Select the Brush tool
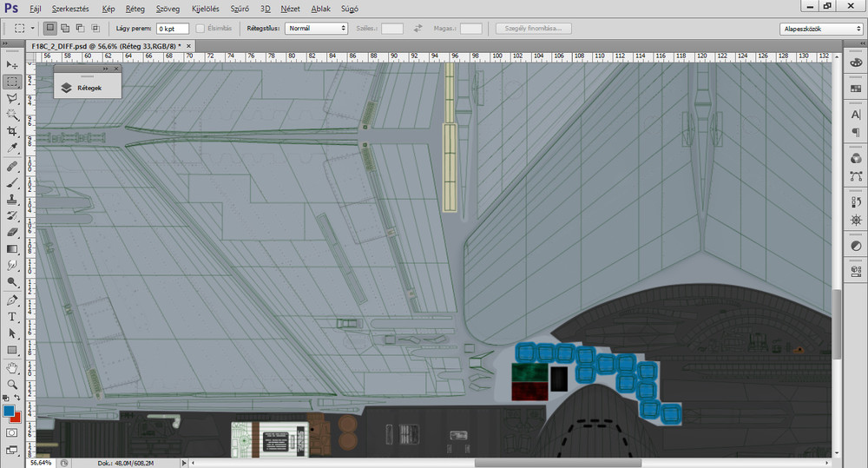868x468 pixels. [12, 182]
